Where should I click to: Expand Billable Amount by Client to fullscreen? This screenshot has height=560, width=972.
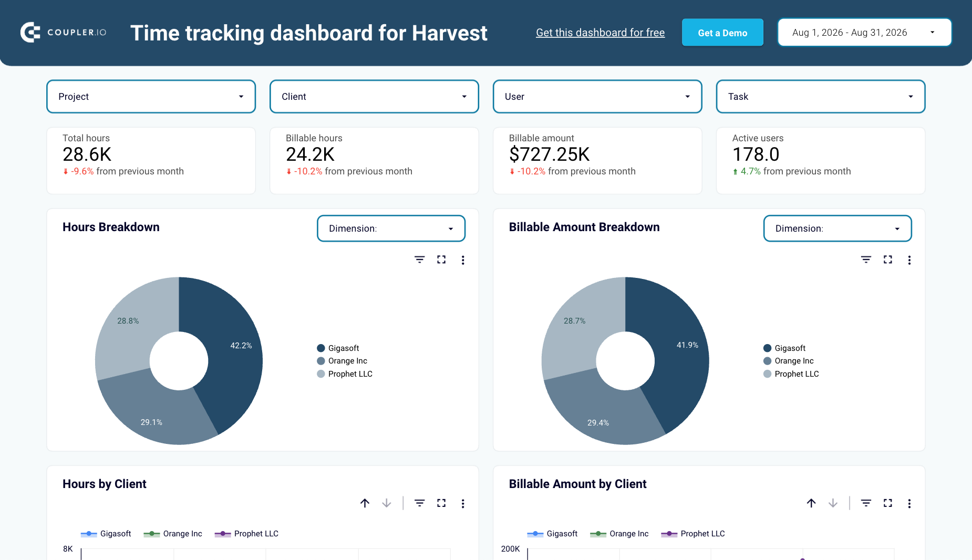888,503
